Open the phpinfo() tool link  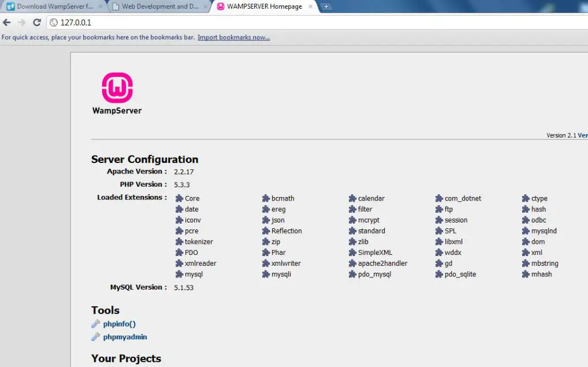[119, 324]
